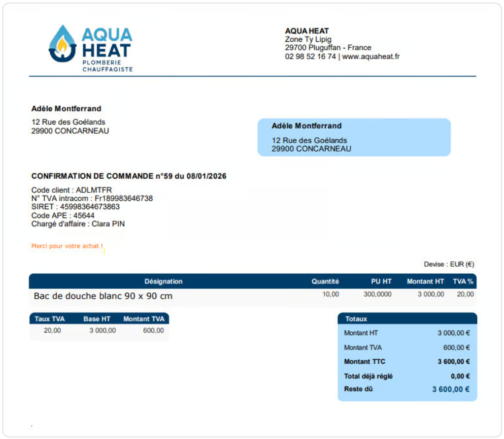The image size is (504, 439).
Task: Open the www.aquaheat.fr website link
Action: [x=370, y=57]
